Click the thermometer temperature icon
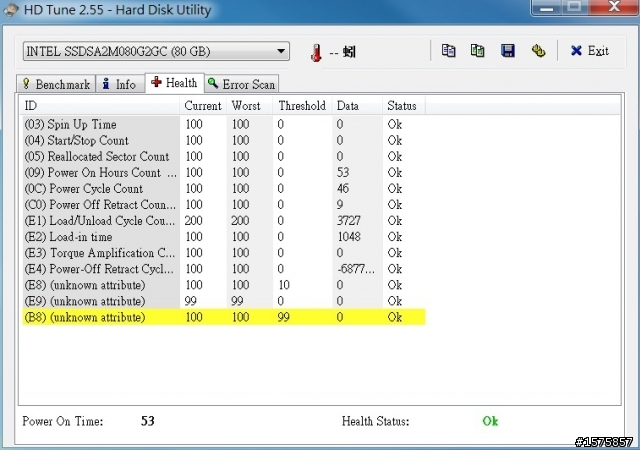This screenshot has width=640, height=450. [316, 53]
